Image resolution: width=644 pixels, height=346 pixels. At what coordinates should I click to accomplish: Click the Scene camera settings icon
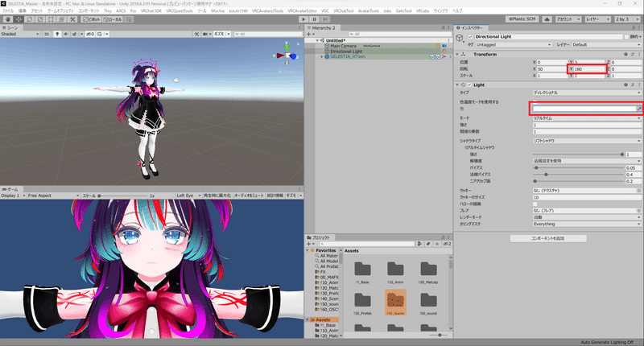tap(206, 34)
